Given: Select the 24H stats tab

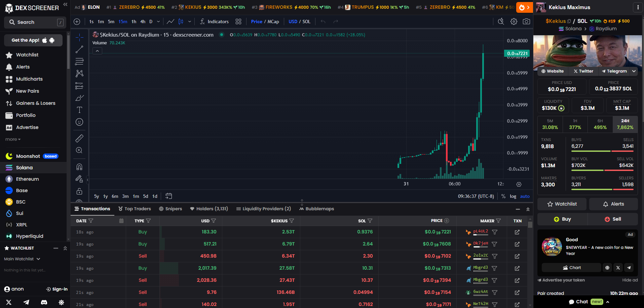Looking at the screenshot, I should (625, 124).
